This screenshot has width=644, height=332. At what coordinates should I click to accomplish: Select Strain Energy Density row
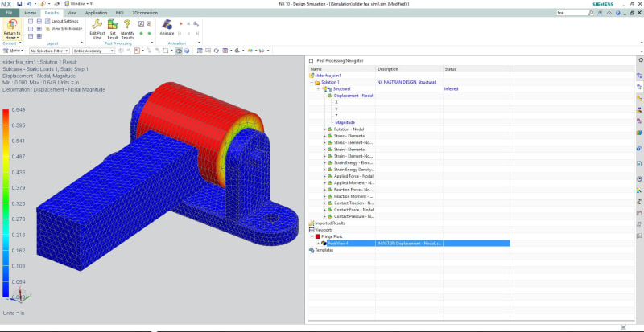tap(353, 170)
